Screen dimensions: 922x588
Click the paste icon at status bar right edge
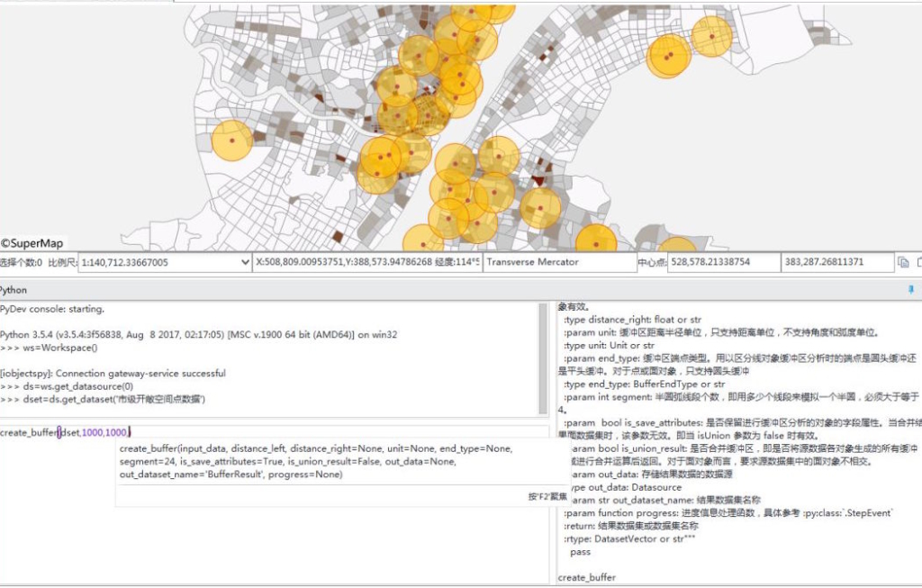[x=920, y=261]
